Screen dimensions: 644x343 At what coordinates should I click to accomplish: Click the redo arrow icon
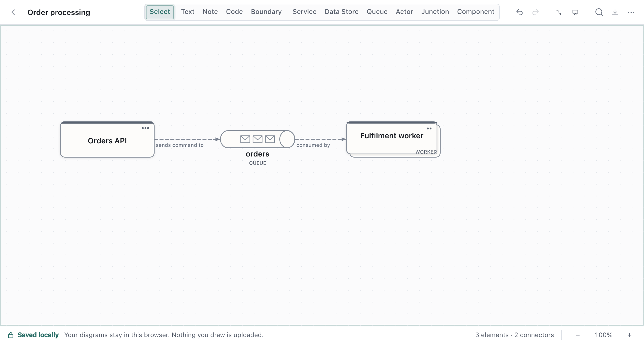coord(536,12)
